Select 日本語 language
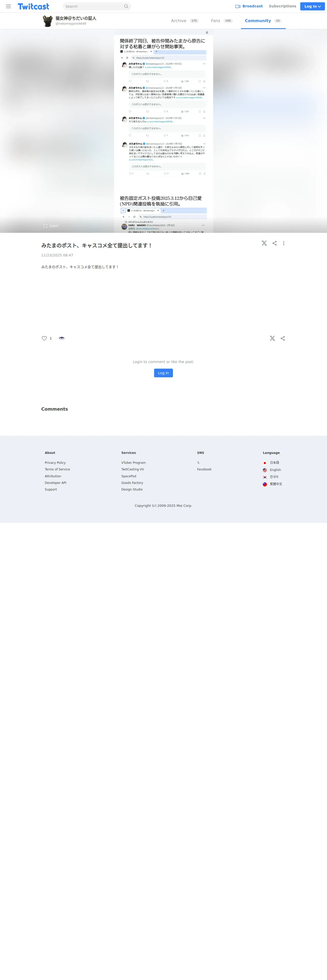Image resolution: width=327 pixels, height=980 pixels. point(275,463)
